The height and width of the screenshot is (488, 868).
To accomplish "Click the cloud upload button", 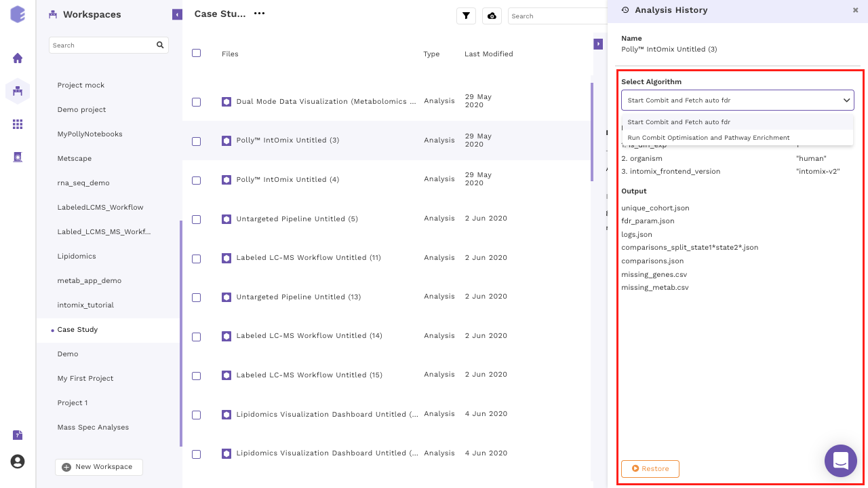I will [492, 16].
